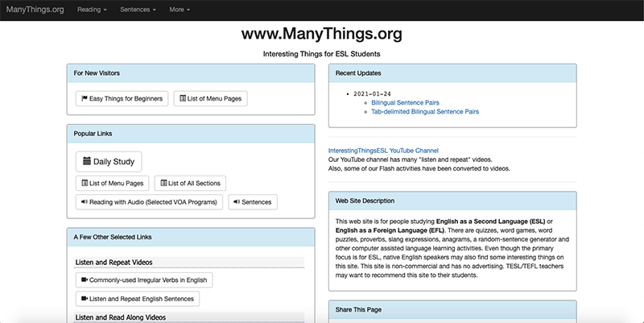
Task: Follow the Bilingual Sentence Pairs link
Action: 405,103
